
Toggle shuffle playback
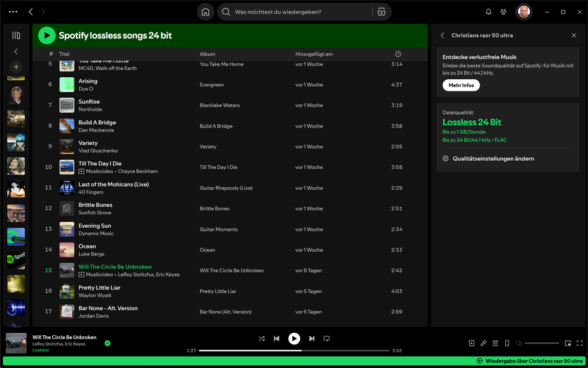pos(262,338)
